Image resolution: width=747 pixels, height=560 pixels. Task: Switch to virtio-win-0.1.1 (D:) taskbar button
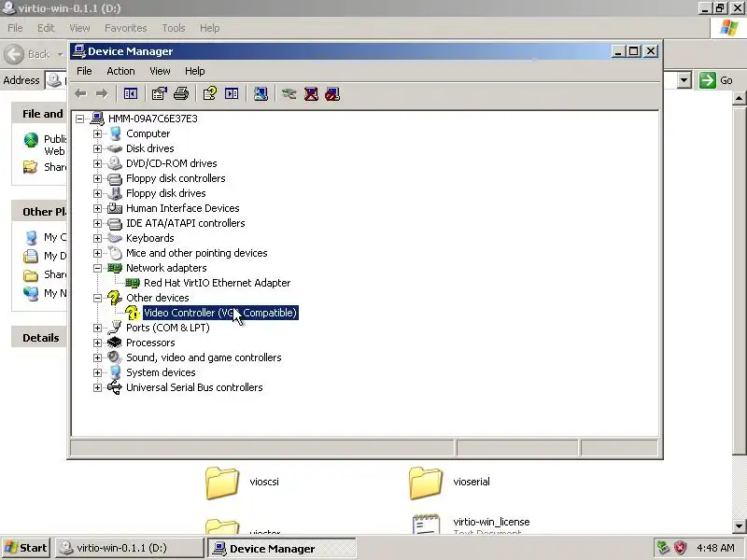click(130, 548)
